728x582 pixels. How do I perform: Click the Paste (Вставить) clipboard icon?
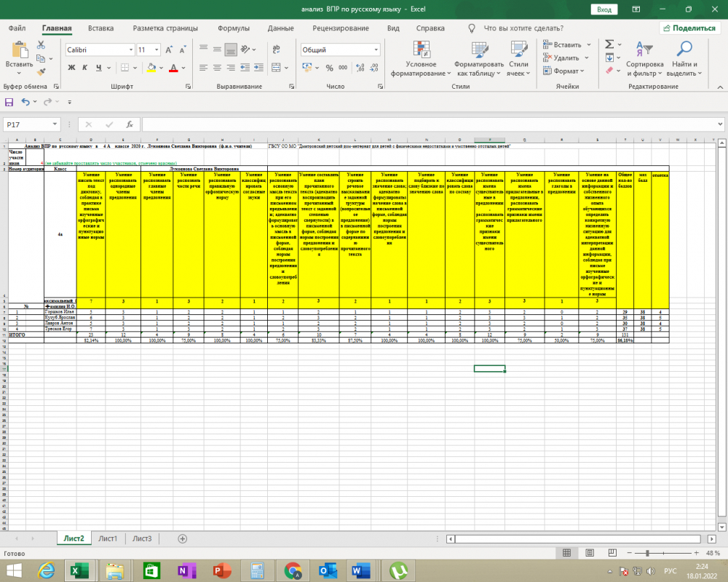(x=20, y=50)
